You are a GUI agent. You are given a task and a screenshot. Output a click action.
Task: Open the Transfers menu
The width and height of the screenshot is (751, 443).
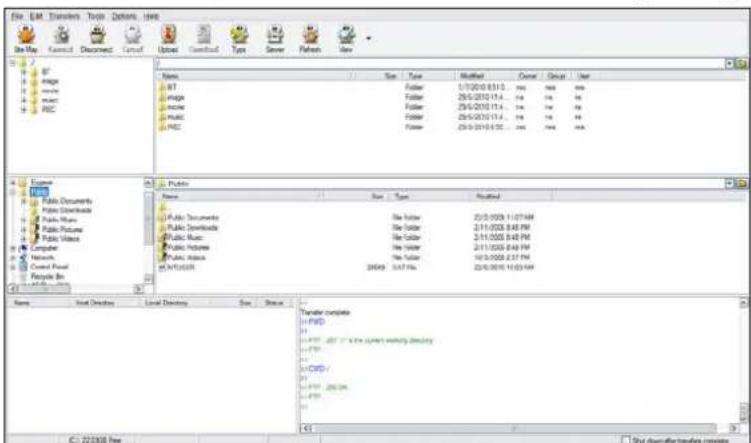64,16
